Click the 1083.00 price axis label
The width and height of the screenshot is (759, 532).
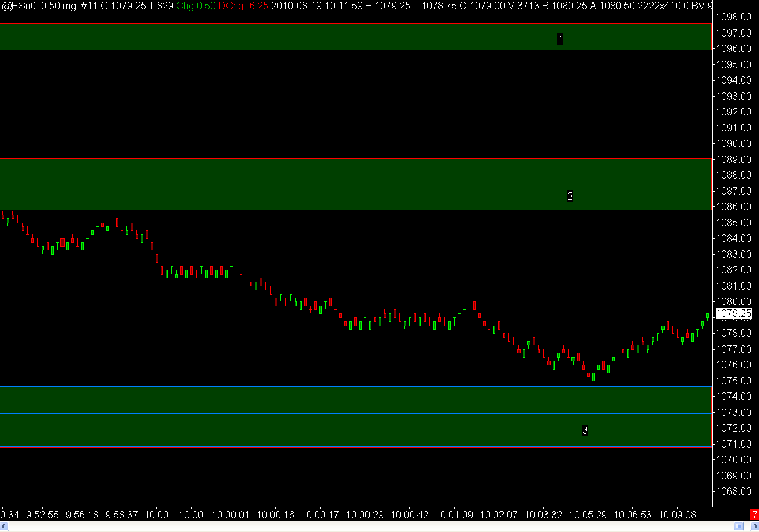(734, 254)
